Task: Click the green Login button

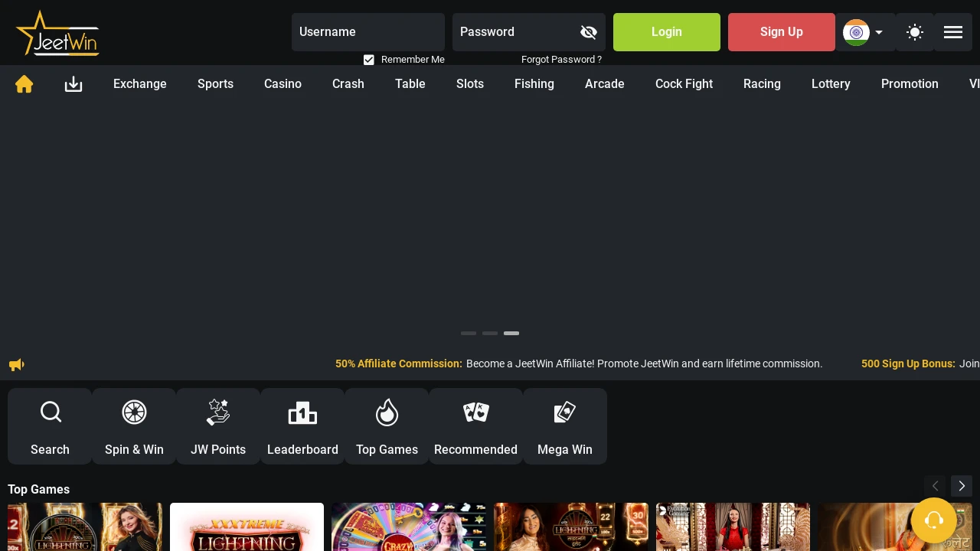Action: (667, 32)
